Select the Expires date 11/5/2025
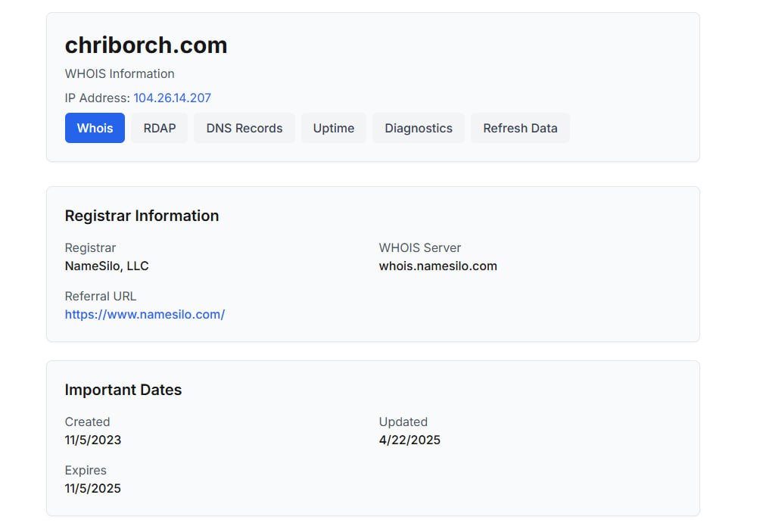The width and height of the screenshot is (769, 532). point(93,488)
